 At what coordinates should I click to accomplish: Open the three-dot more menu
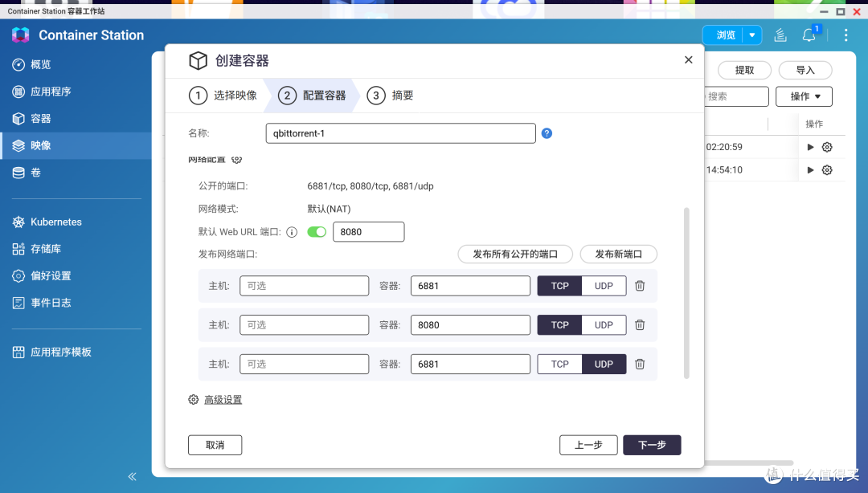845,35
